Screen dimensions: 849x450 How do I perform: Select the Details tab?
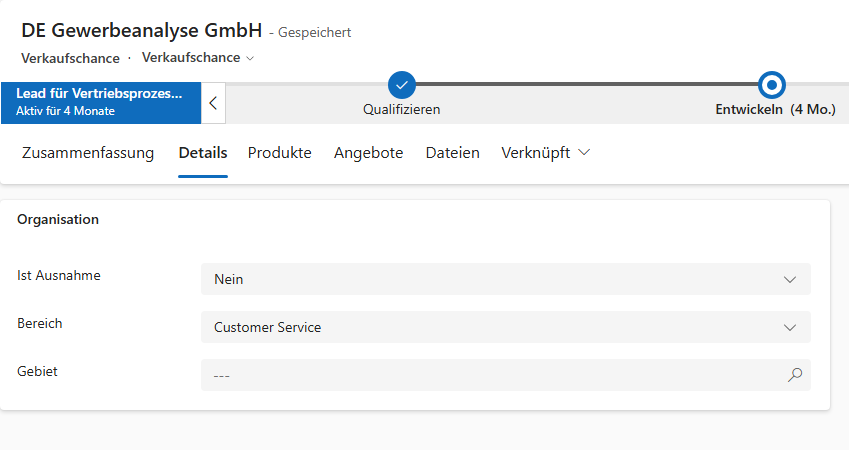203,153
